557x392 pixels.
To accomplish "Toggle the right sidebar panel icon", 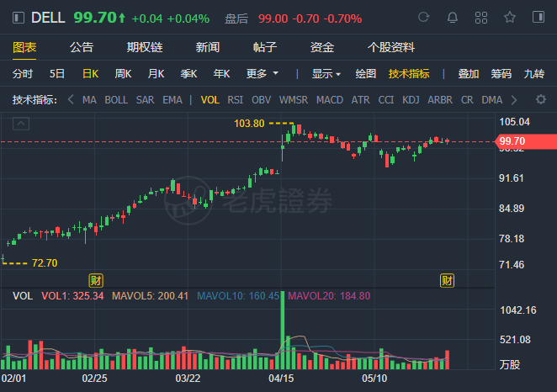I will click(538, 17).
